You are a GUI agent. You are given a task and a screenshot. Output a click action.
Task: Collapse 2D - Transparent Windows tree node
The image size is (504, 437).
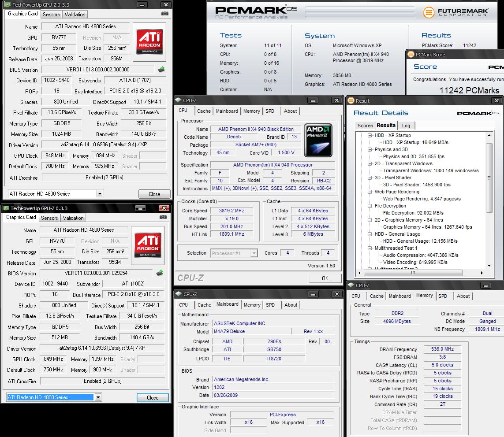point(370,163)
